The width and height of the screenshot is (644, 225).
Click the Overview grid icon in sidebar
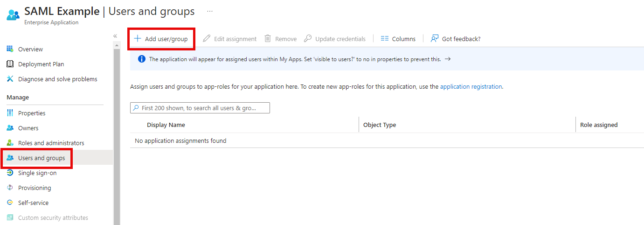tap(10, 49)
